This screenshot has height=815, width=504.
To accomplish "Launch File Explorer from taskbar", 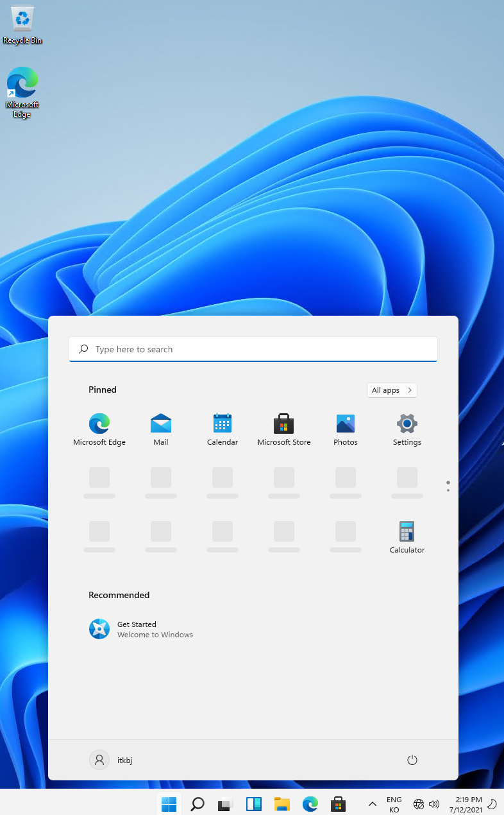I will (282, 803).
